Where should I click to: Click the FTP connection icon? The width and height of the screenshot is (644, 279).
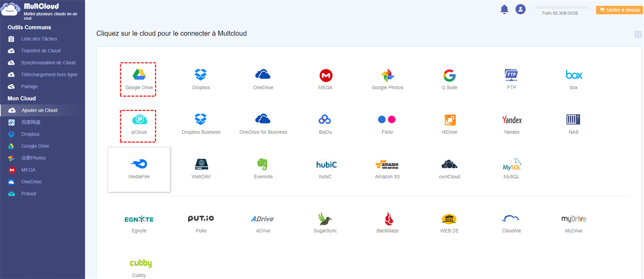tap(511, 75)
